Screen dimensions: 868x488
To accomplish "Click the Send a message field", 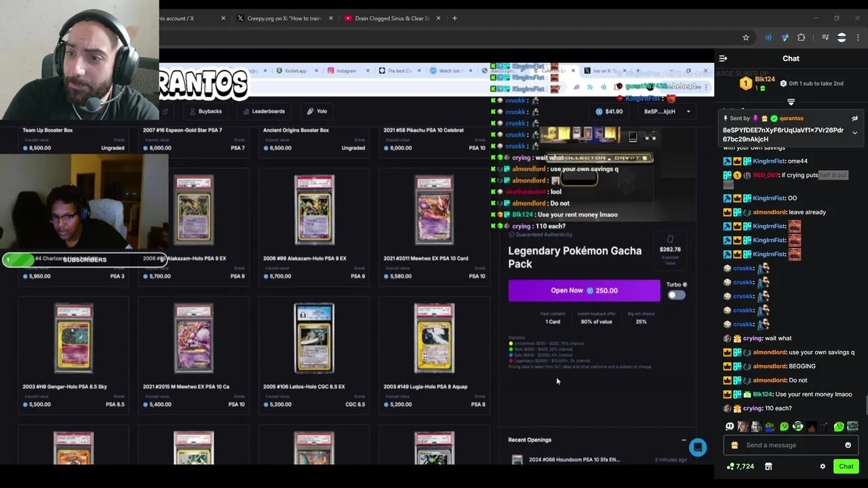I will tap(791, 445).
